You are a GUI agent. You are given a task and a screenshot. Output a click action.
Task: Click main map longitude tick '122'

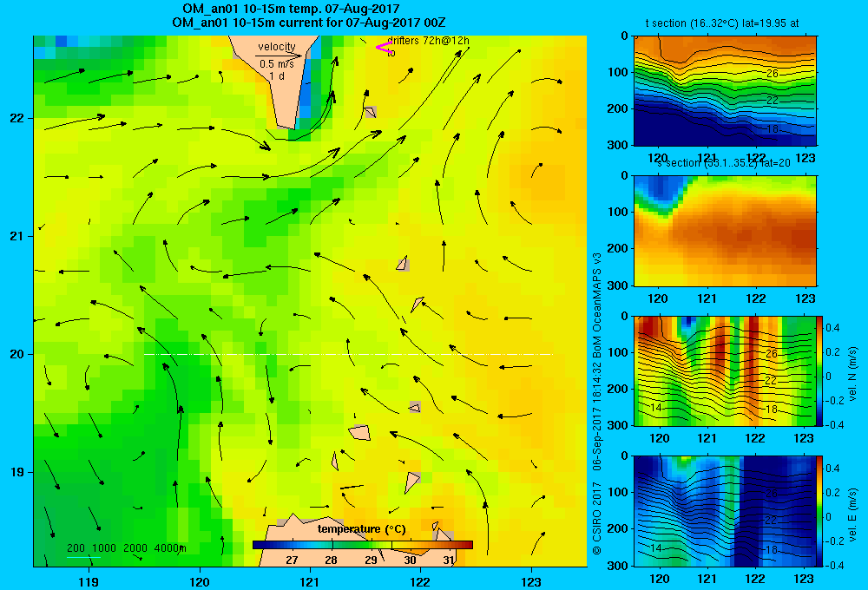(x=421, y=581)
